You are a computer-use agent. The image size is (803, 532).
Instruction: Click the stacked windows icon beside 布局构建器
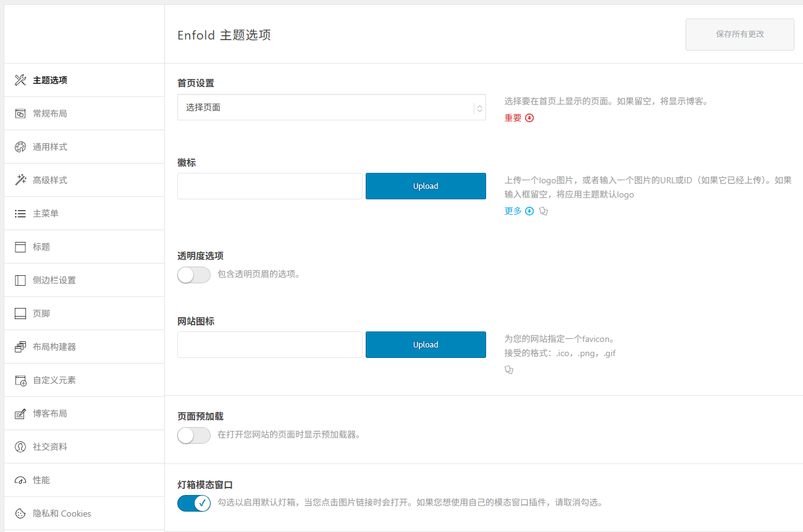point(20,347)
